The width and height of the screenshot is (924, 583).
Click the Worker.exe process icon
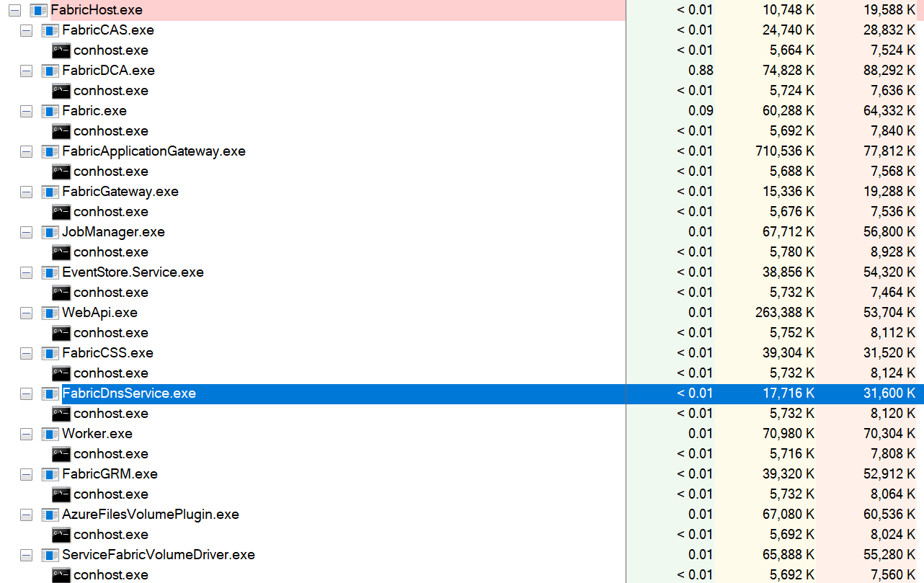click(50, 434)
